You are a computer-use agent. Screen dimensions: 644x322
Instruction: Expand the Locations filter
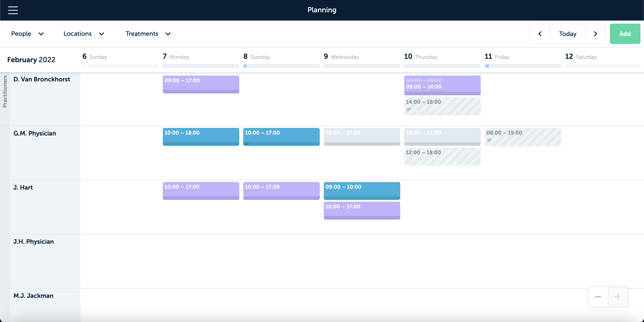[x=84, y=34]
